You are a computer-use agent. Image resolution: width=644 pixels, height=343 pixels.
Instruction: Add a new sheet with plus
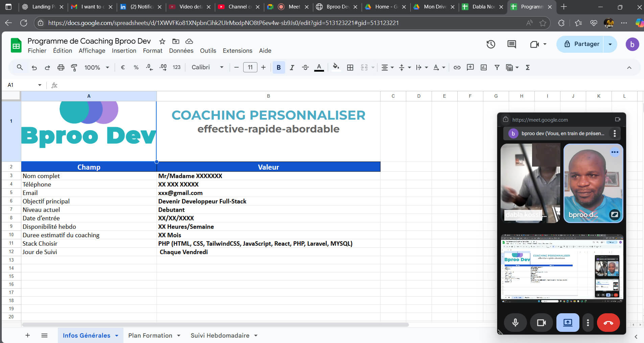28,335
